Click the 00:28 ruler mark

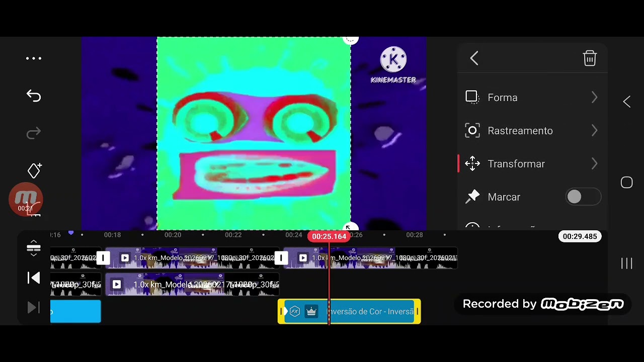pos(415,235)
